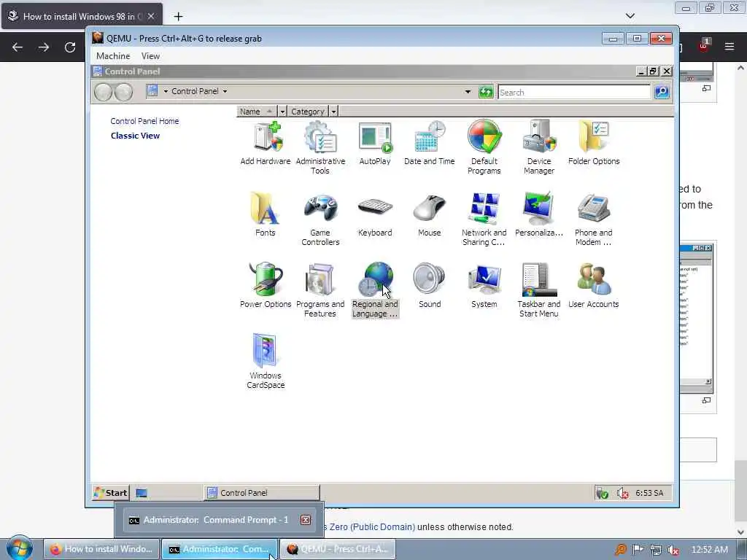This screenshot has height=560, width=747.
Task: Open Folder Options icon
Action: pyautogui.click(x=594, y=143)
